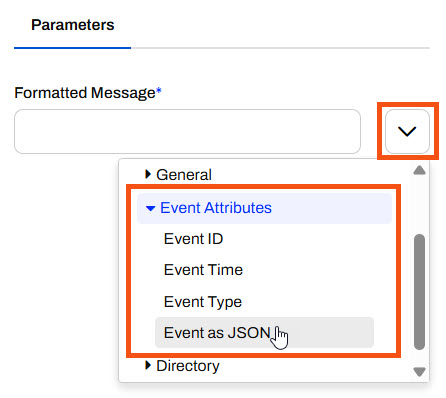
Task: Collapse the Event Attributes triangle arrow
Action: point(150,208)
